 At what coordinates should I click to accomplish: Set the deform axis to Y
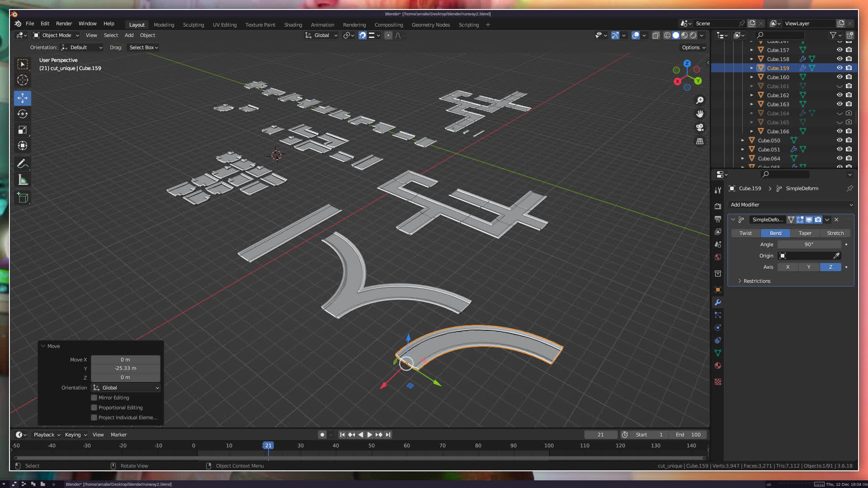point(809,267)
